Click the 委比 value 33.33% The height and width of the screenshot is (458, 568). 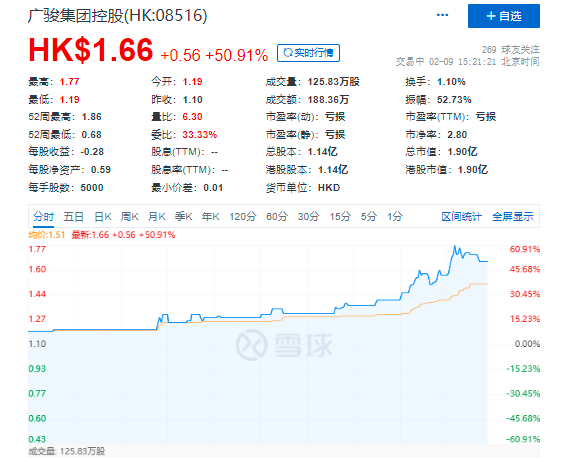[200, 135]
